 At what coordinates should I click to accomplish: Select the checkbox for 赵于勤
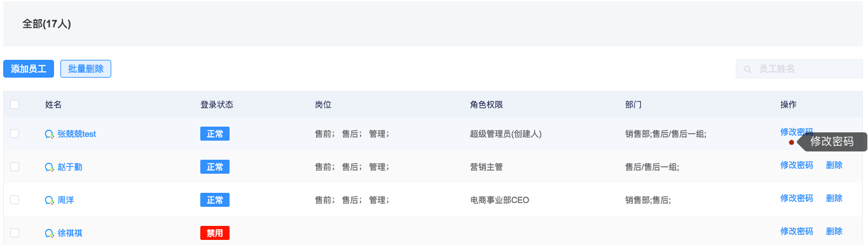(15, 167)
